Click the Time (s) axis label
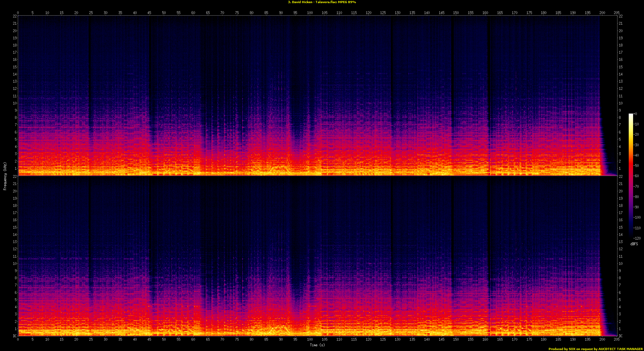Viewport: 644px width, 351px height. pyautogui.click(x=317, y=345)
